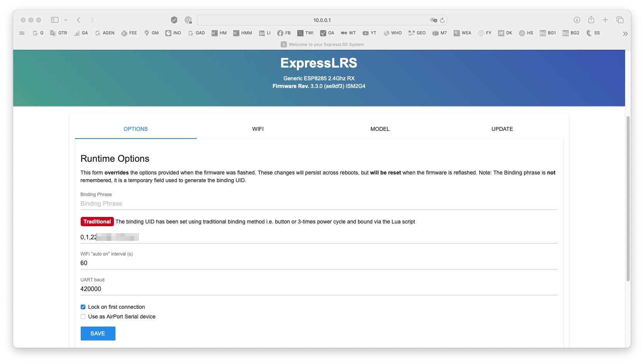The height and width of the screenshot is (364, 644).
Task: Open the HMM bookmark
Action: (x=242, y=33)
